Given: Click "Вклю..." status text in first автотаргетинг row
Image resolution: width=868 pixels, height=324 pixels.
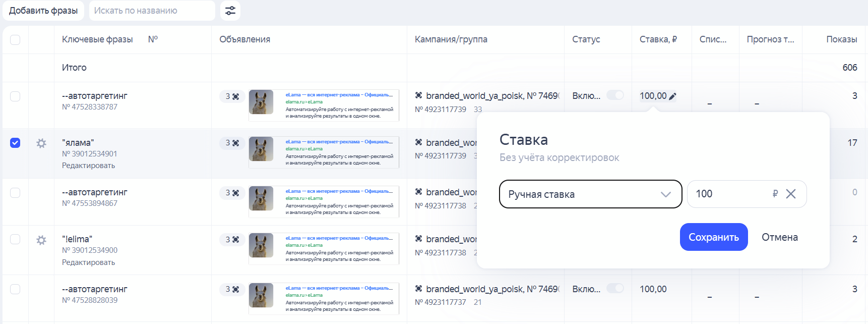Looking at the screenshot, I should coord(586,96).
